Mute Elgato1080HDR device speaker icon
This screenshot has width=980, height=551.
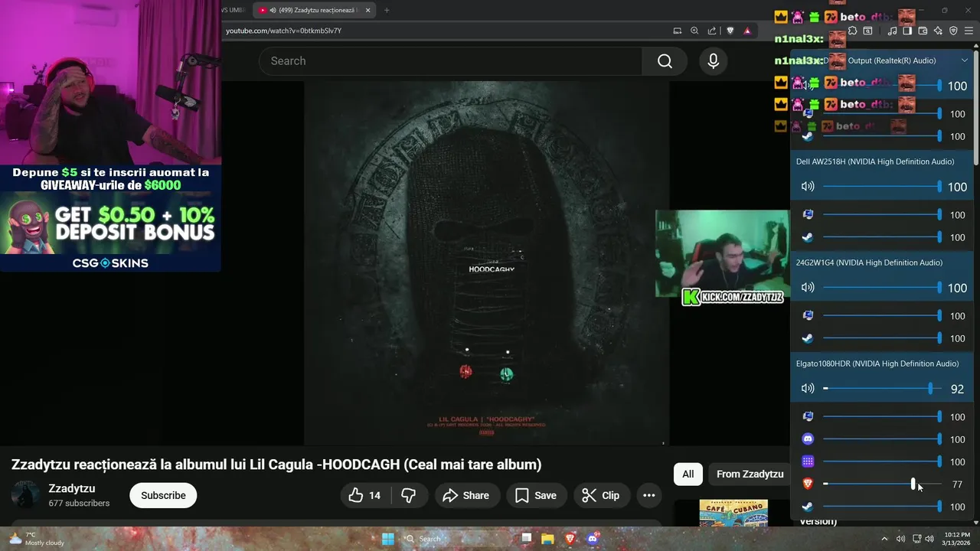point(808,389)
